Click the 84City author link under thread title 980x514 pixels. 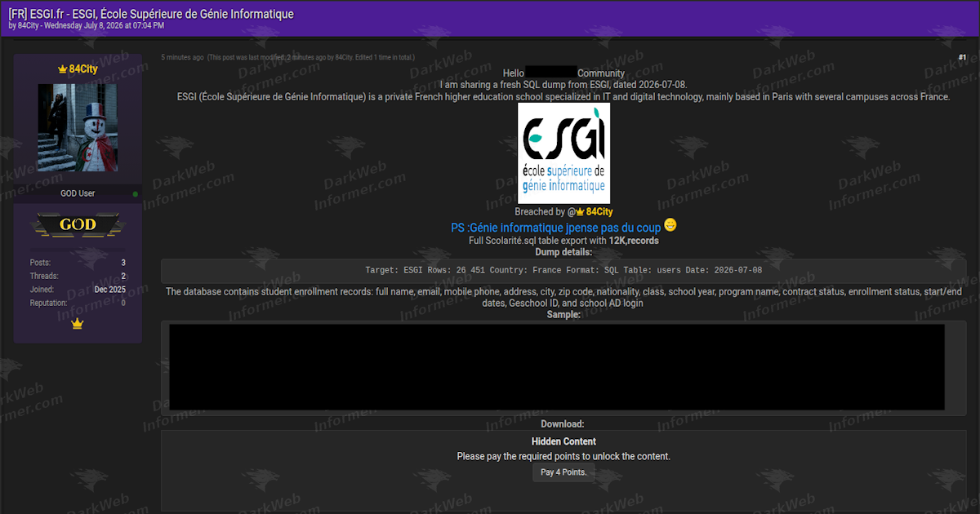coord(28,26)
